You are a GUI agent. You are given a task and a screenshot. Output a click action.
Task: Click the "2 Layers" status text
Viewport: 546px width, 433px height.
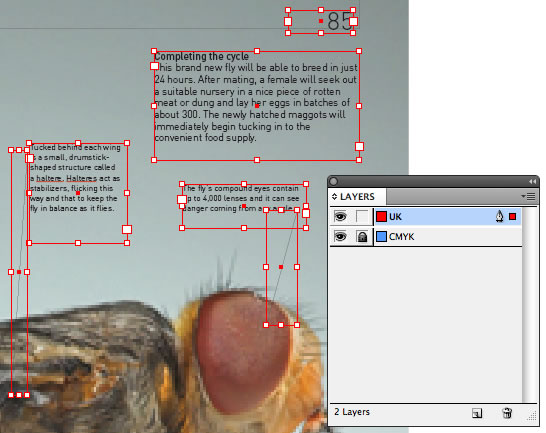352,412
